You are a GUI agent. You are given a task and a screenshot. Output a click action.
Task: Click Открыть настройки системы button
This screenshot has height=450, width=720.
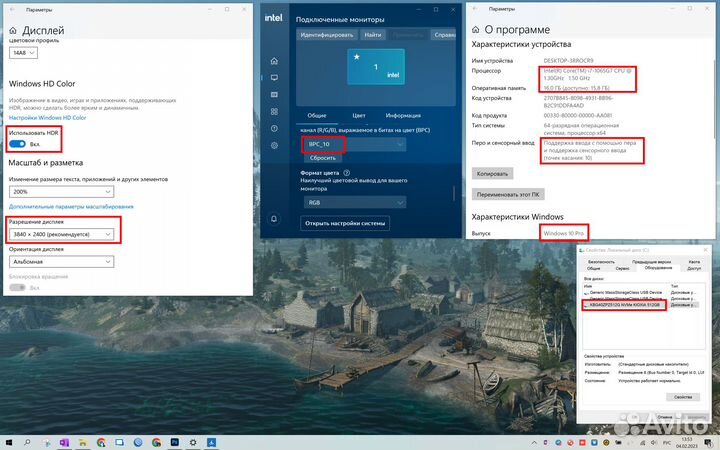(x=345, y=223)
